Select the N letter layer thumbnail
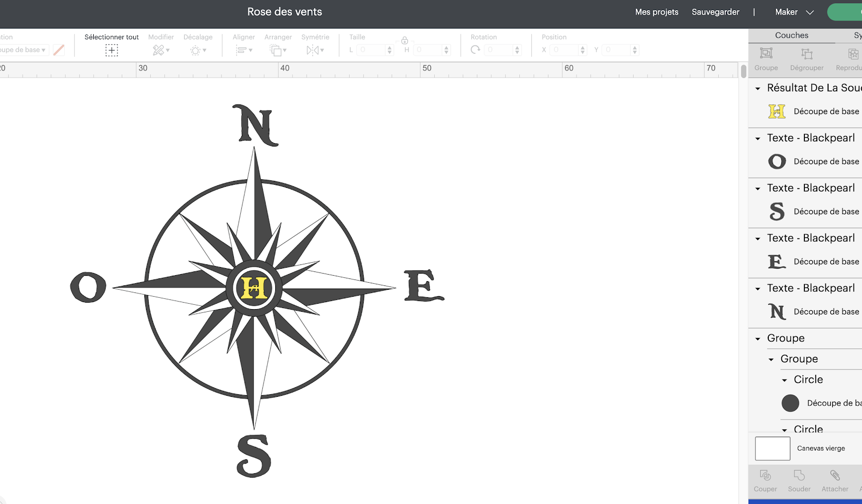The height and width of the screenshot is (504, 862). pos(777,312)
